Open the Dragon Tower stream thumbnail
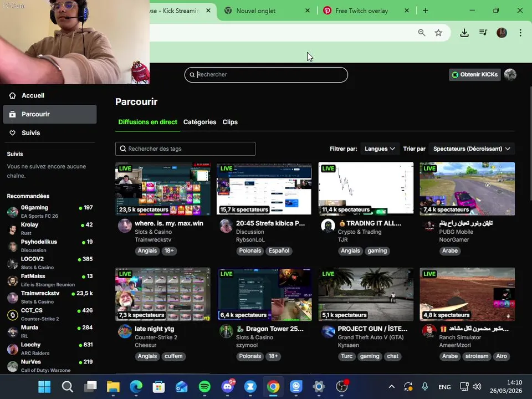Screen dimensions: 532x399 coord(264,294)
